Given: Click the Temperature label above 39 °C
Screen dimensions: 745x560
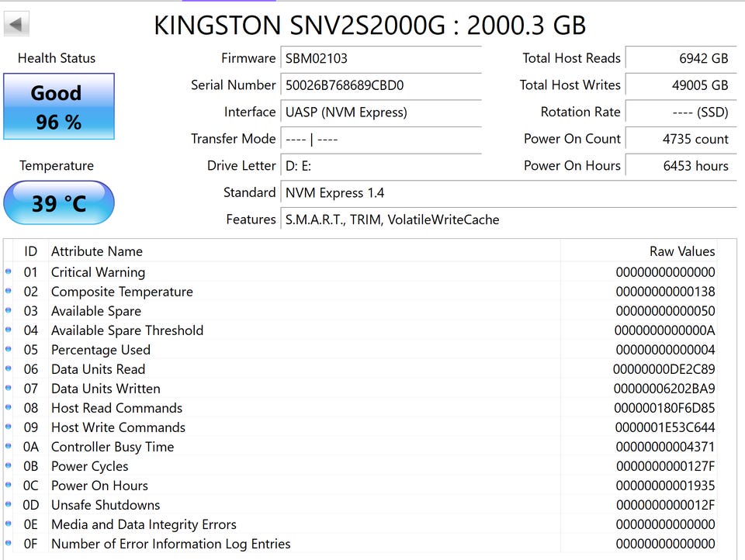Looking at the screenshot, I should [57, 166].
